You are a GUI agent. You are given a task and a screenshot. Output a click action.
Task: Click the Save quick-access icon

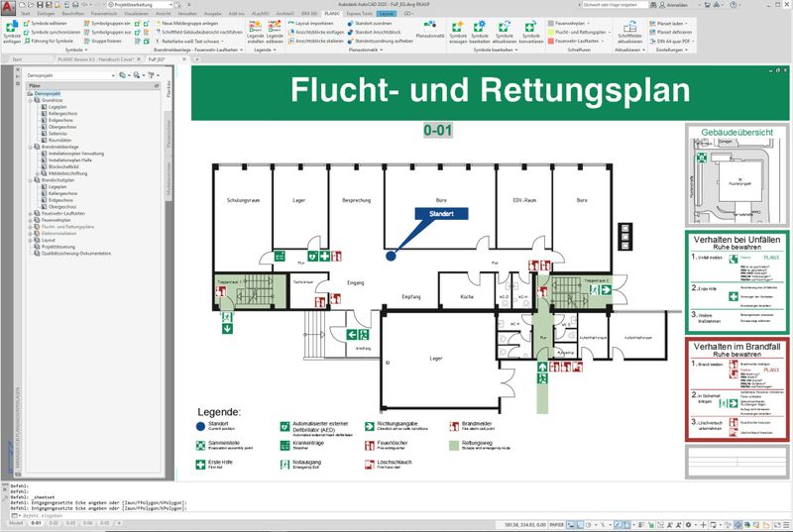[x=38, y=5]
